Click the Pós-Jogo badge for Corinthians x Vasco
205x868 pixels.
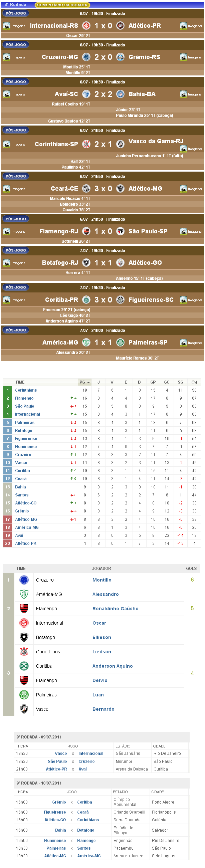pyautogui.click(x=16, y=130)
